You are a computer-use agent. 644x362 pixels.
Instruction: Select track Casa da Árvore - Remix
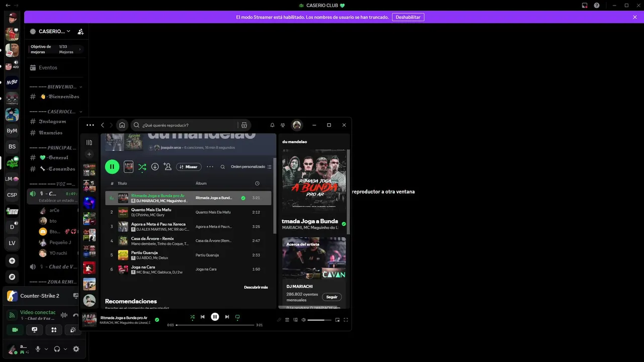point(188,241)
